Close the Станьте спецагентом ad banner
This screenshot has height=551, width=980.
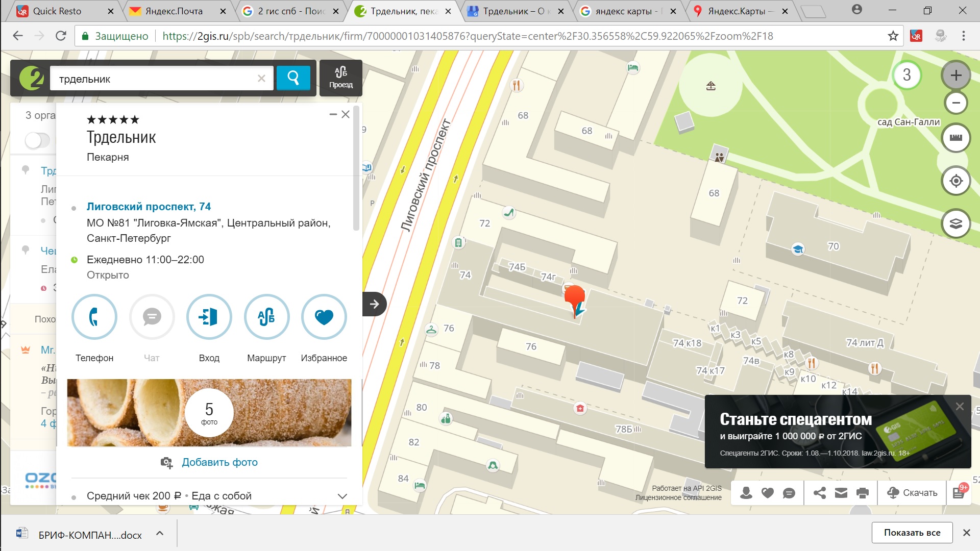coord(960,407)
